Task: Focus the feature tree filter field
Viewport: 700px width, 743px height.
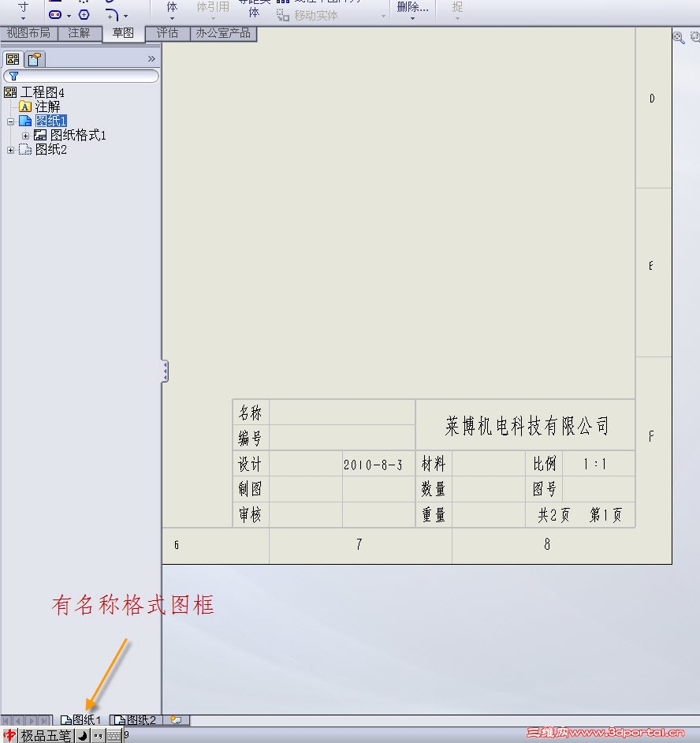Action: [x=81, y=76]
